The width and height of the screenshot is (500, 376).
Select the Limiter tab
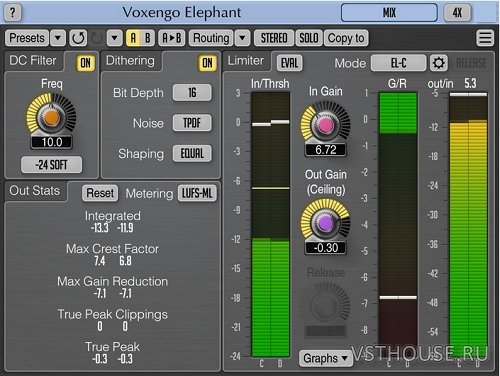point(246,61)
